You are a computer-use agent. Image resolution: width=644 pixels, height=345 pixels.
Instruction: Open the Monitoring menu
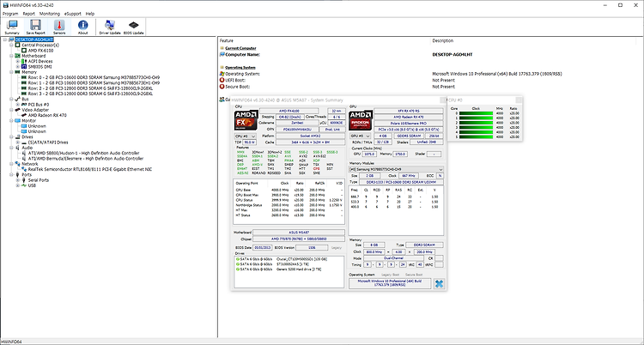pyautogui.click(x=49, y=14)
